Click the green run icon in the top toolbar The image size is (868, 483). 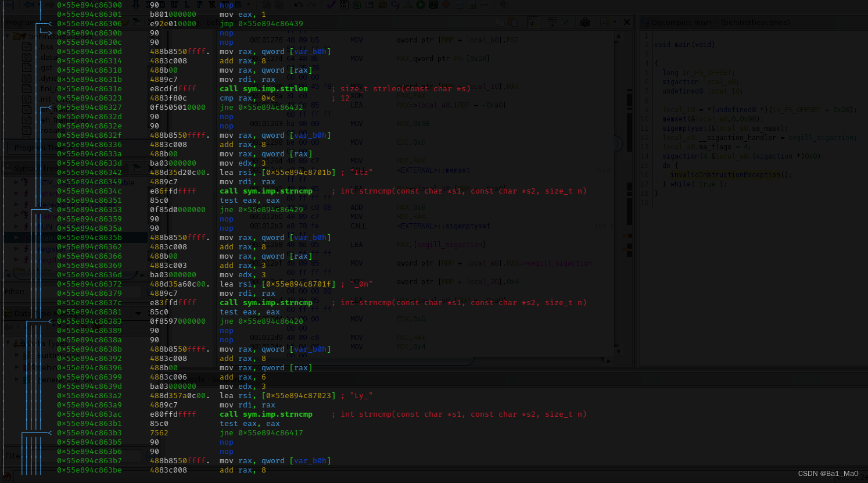(421, 5)
